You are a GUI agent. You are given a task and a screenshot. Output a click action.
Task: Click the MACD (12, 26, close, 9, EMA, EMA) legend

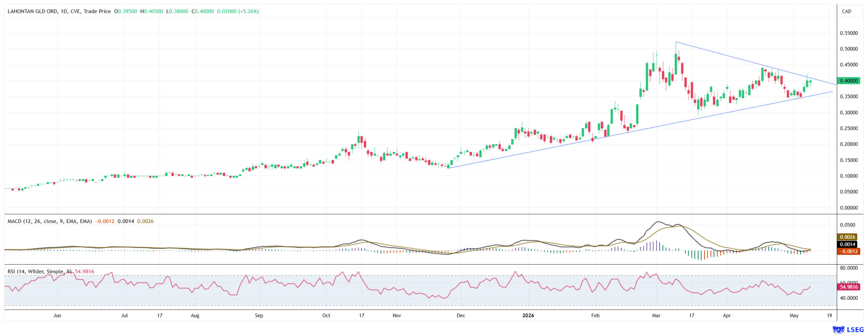pos(50,221)
